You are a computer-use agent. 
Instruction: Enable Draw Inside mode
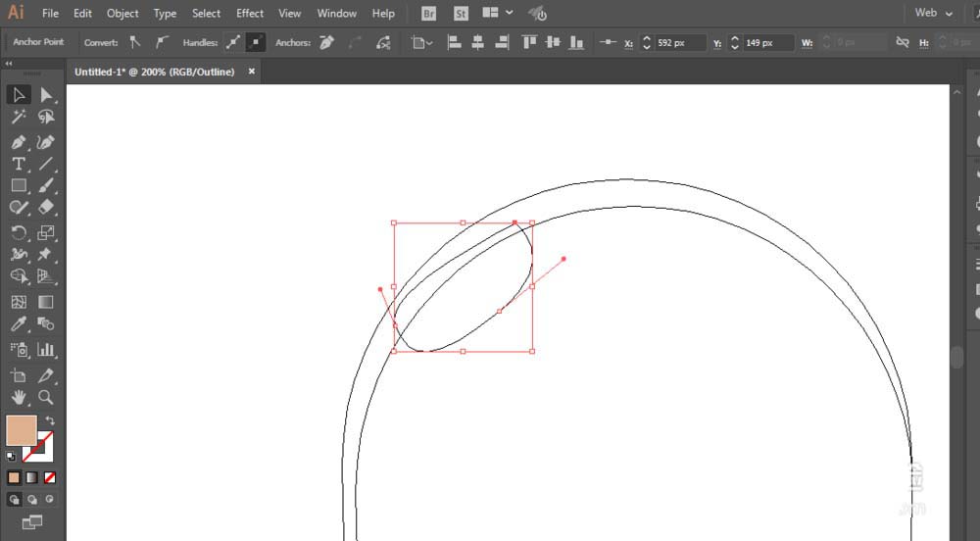click(49, 499)
